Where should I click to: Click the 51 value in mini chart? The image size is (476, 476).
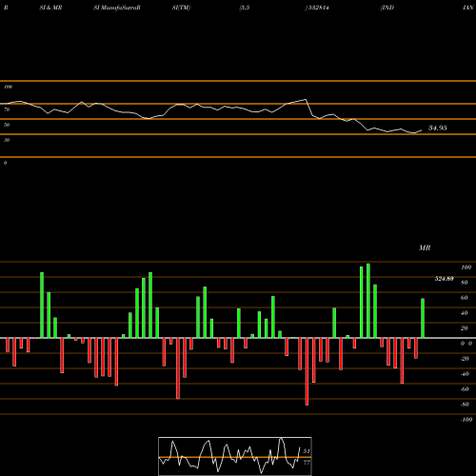point(307,451)
